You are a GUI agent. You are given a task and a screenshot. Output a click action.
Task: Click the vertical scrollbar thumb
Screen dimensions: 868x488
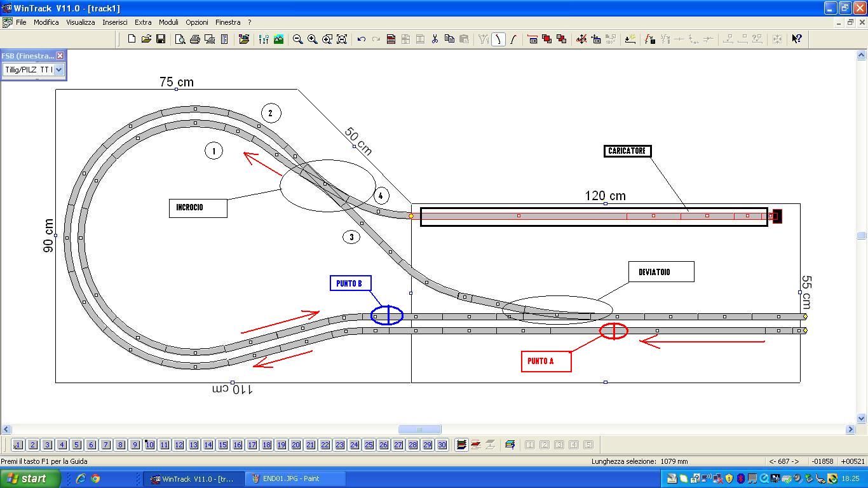click(x=862, y=236)
